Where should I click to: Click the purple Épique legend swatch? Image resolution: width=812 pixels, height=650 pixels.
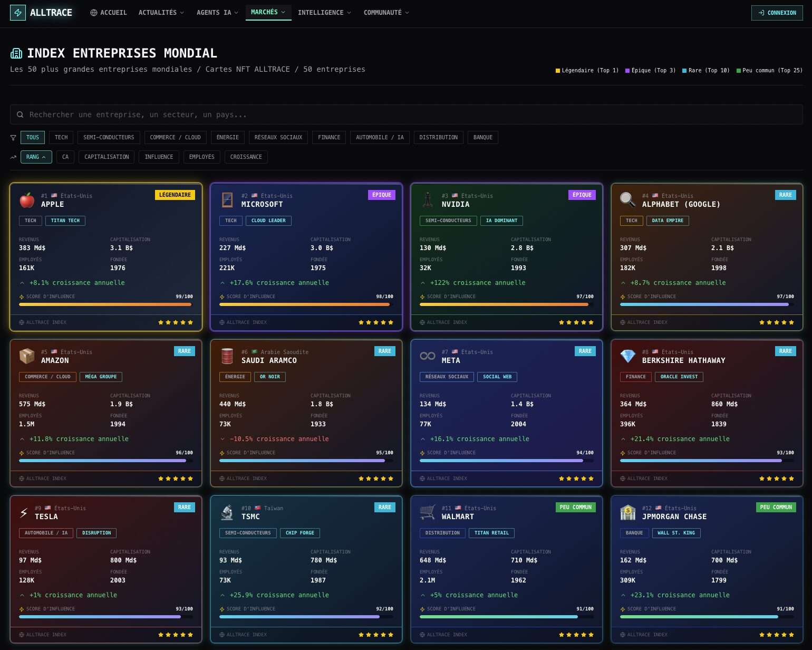point(627,71)
